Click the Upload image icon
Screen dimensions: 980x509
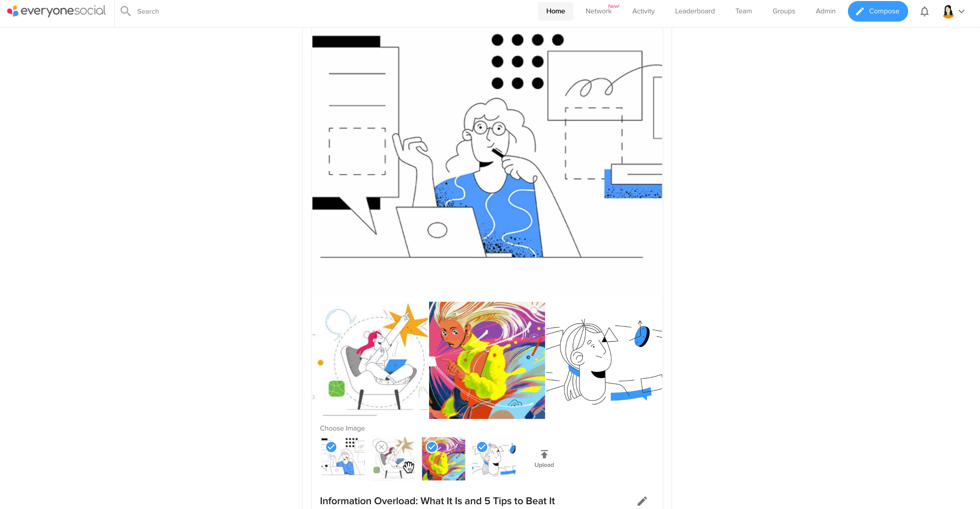[x=544, y=455]
